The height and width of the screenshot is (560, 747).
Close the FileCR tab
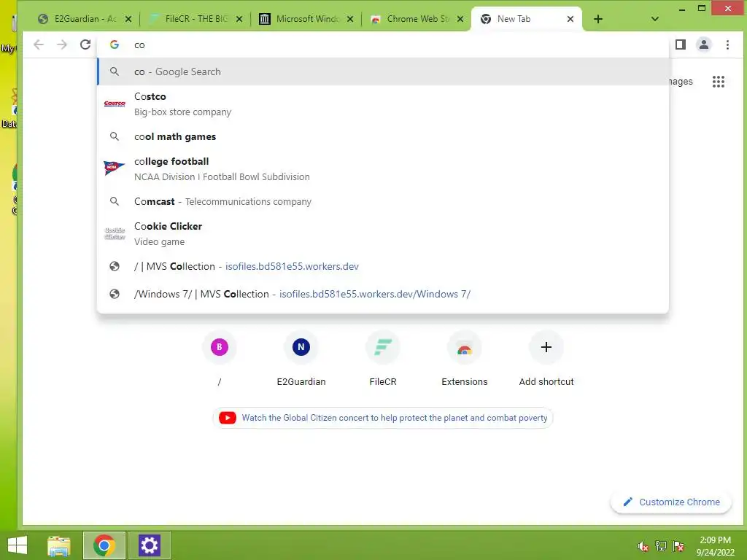239,19
